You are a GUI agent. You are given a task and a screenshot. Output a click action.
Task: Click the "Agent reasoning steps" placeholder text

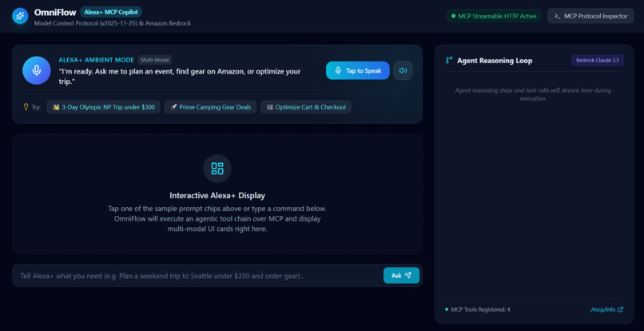(x=533, y=94)
